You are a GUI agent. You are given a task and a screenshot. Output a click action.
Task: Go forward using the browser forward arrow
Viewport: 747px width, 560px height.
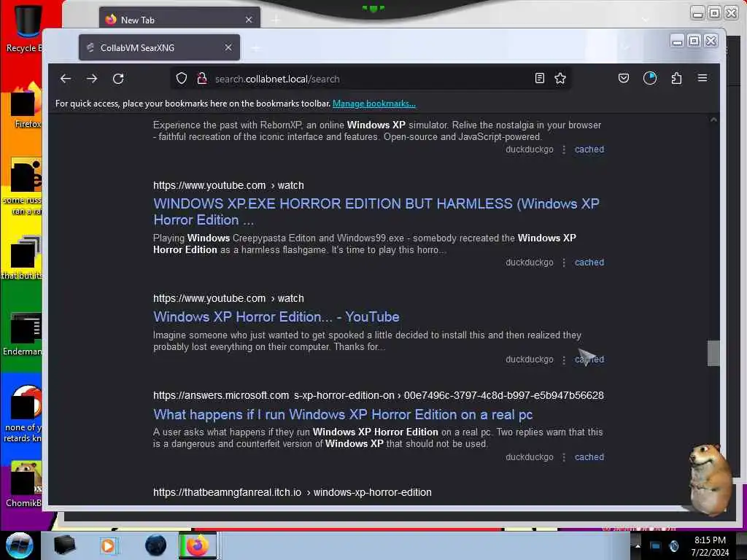point(92,79)
